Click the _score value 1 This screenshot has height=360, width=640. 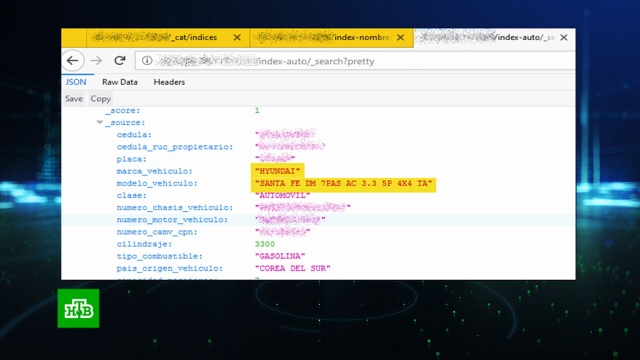pyautogui.click(x=257, y=111)
